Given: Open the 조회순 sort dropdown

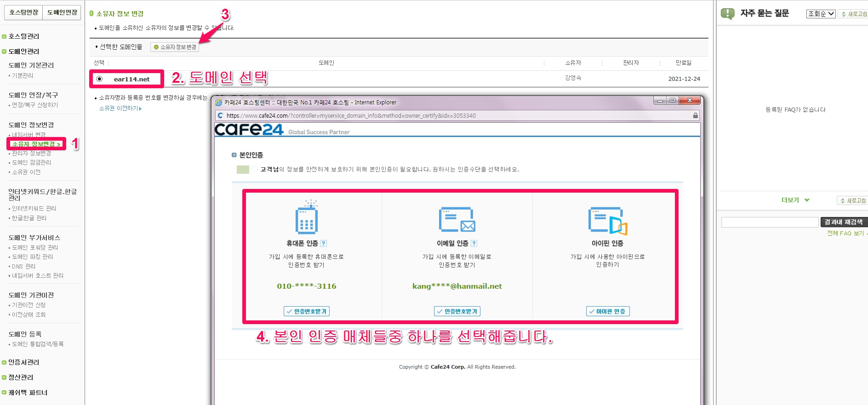Looking at the screenshot, I should click(821, 14).
